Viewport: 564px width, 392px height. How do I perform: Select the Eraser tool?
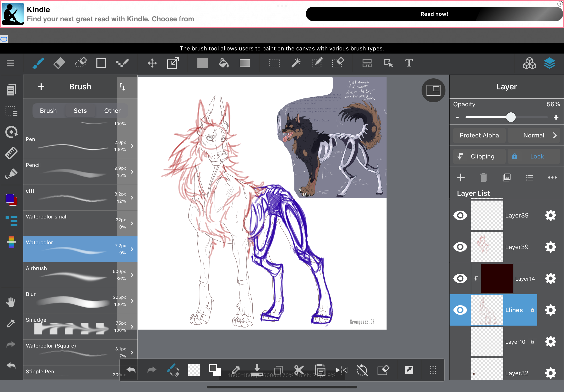click(x=59, y=63)
